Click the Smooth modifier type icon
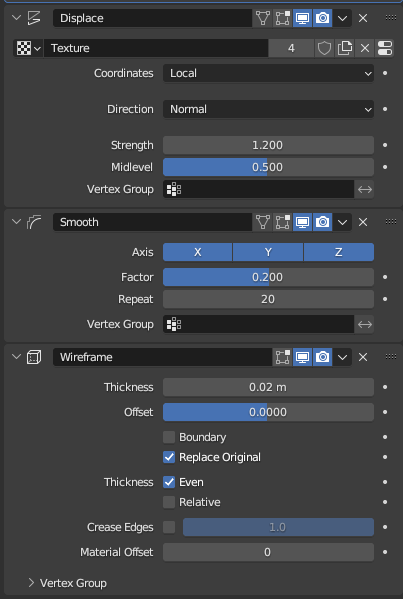This screenshot has height=599, width=403. 34,222
